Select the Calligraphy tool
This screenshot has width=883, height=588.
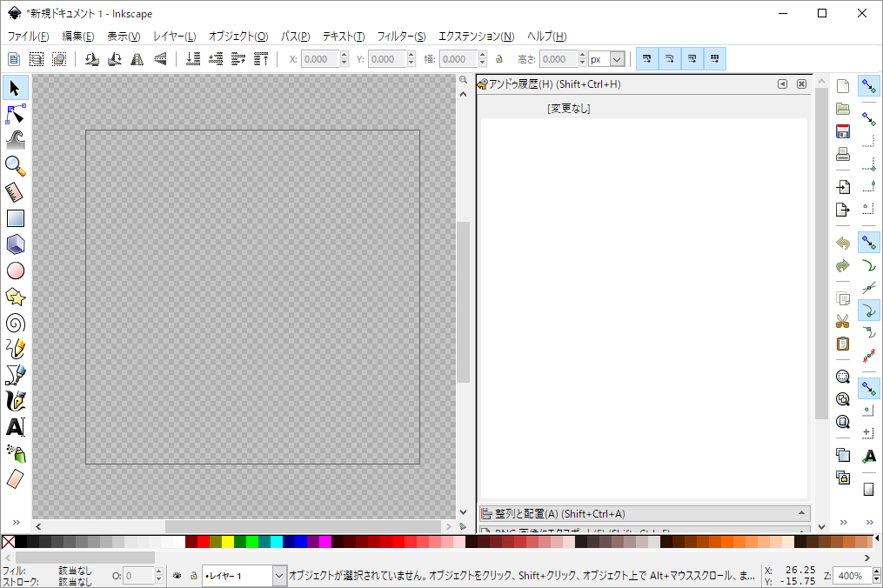point(15,402)
